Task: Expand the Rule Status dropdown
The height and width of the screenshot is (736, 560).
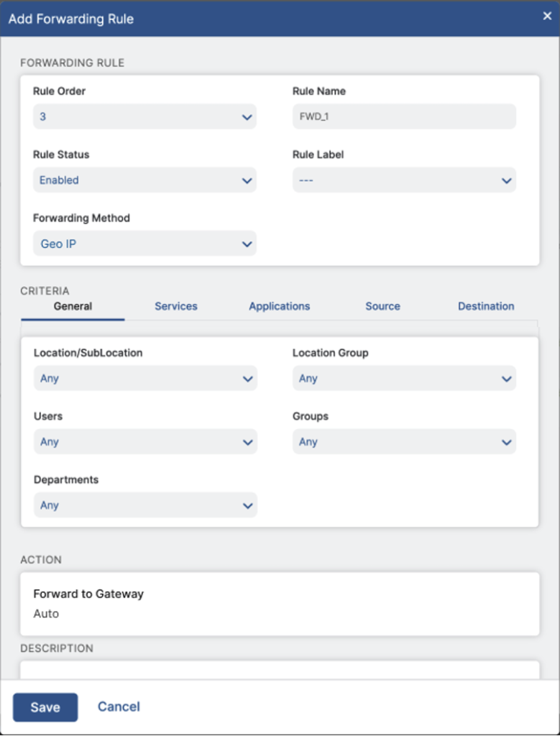Action: click(144, 180)
